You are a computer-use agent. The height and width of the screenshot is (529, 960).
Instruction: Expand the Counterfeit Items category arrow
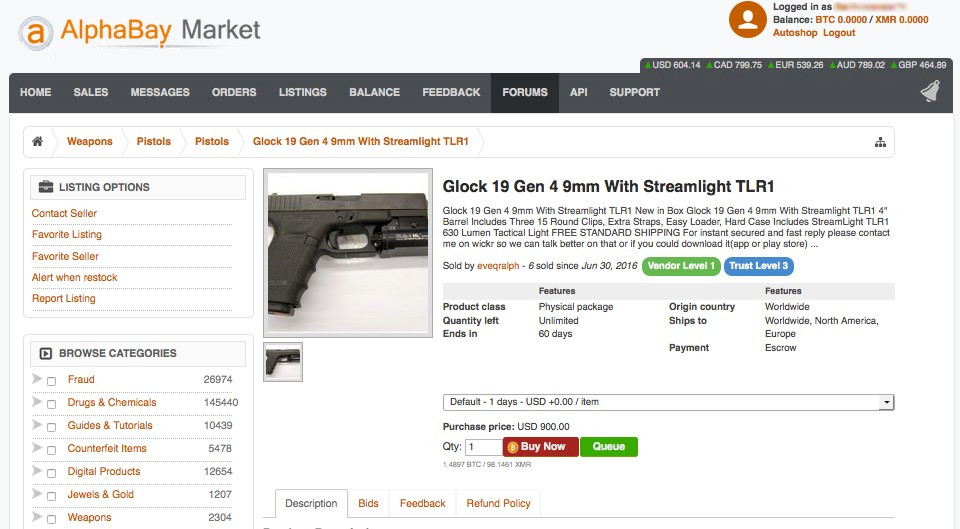(37, 448)
